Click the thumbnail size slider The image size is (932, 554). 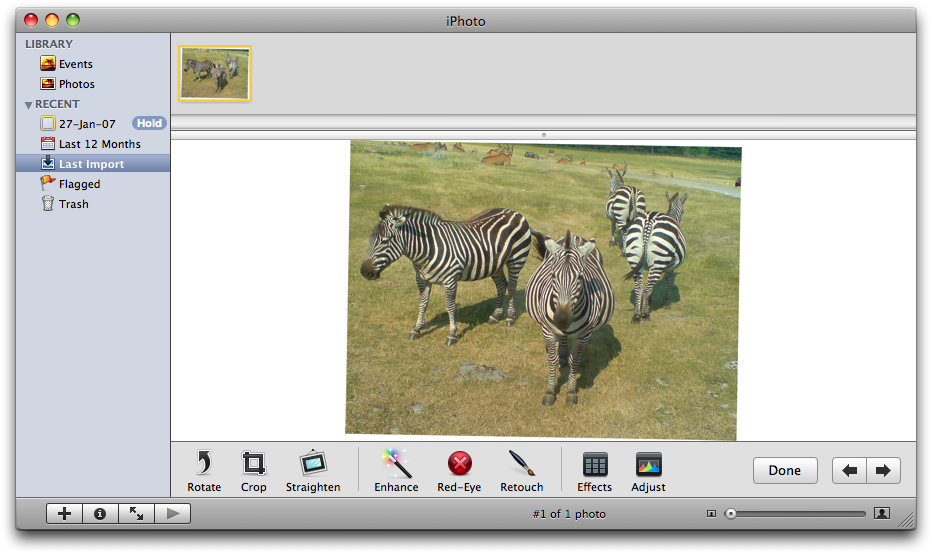pos(797,514)
